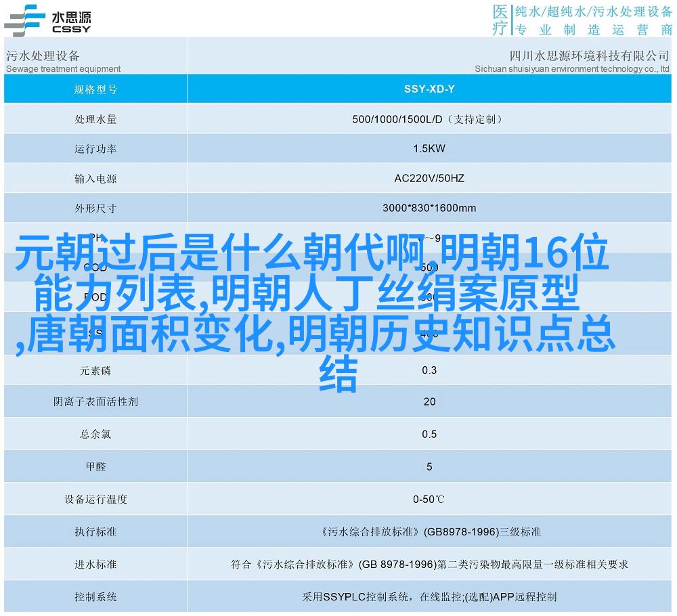Click the 设备运行温度 row label

(x=95, y=500)
